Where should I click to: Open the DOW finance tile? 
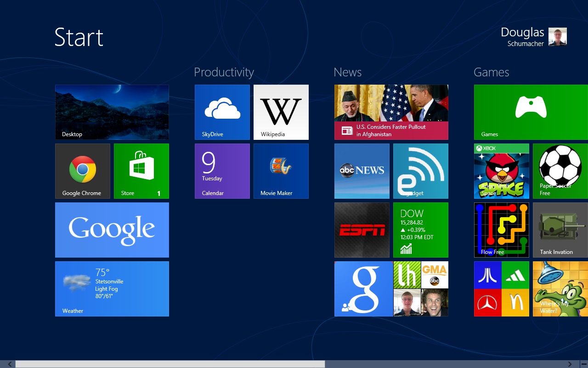coord(421,230)
